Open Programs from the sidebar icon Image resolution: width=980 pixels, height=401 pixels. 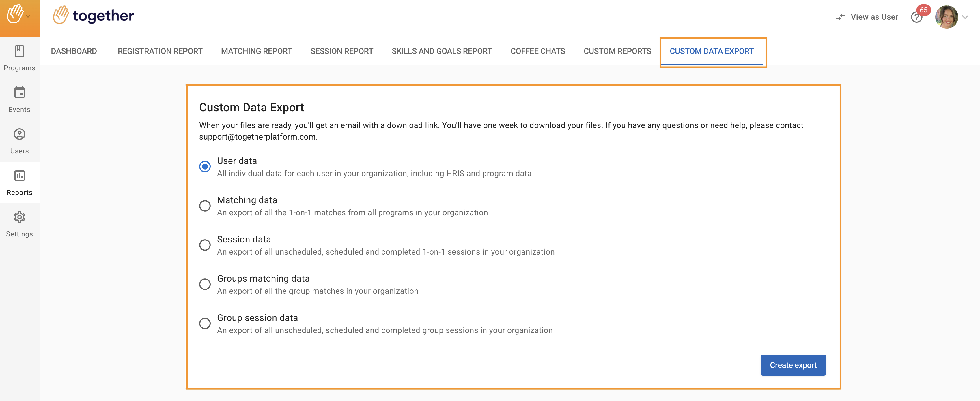[x=19, y=51]
